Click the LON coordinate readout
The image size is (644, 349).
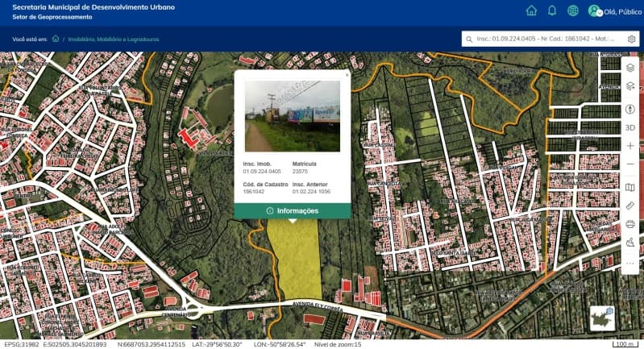[x=280, y=344]
